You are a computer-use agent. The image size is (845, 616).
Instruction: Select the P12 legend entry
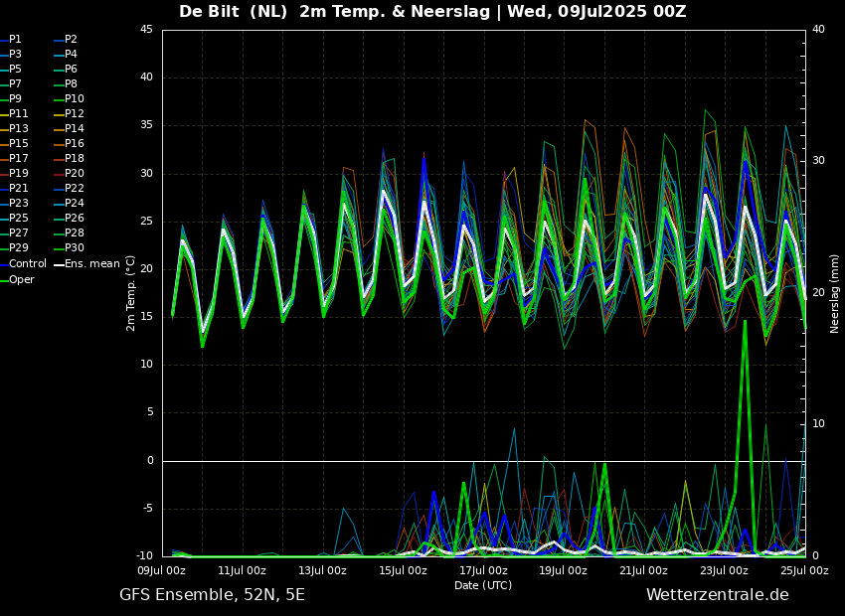(75, 114)
